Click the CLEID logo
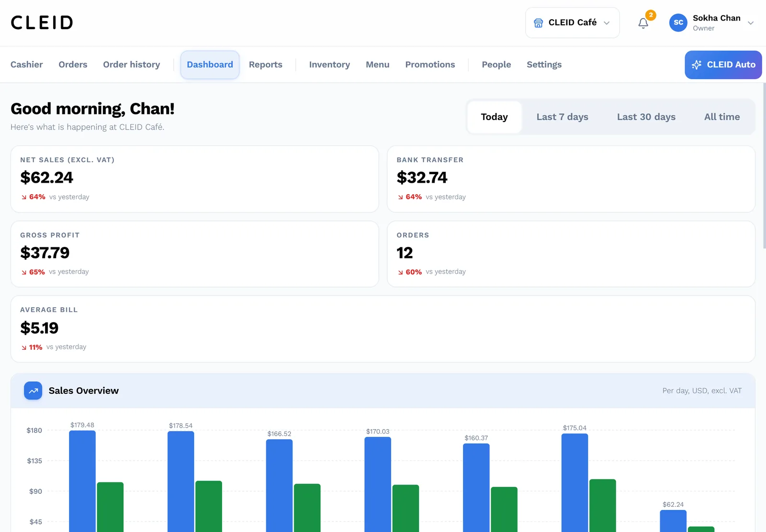Image resolution: width=766 pixels, height=532 pixels. click(x=42, y=22)
